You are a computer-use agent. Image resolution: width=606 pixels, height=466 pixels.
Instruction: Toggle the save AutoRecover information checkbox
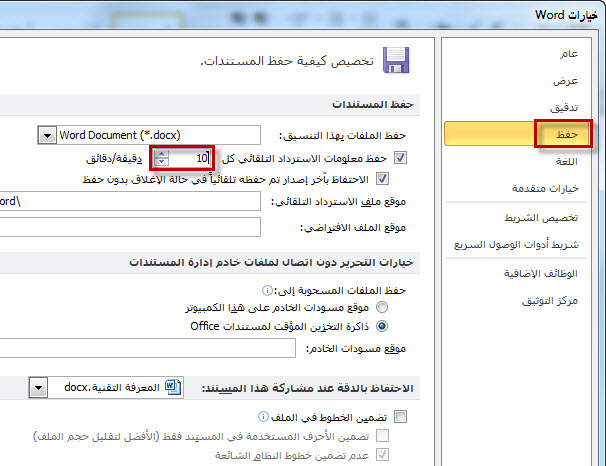click(x=400, y=158)
